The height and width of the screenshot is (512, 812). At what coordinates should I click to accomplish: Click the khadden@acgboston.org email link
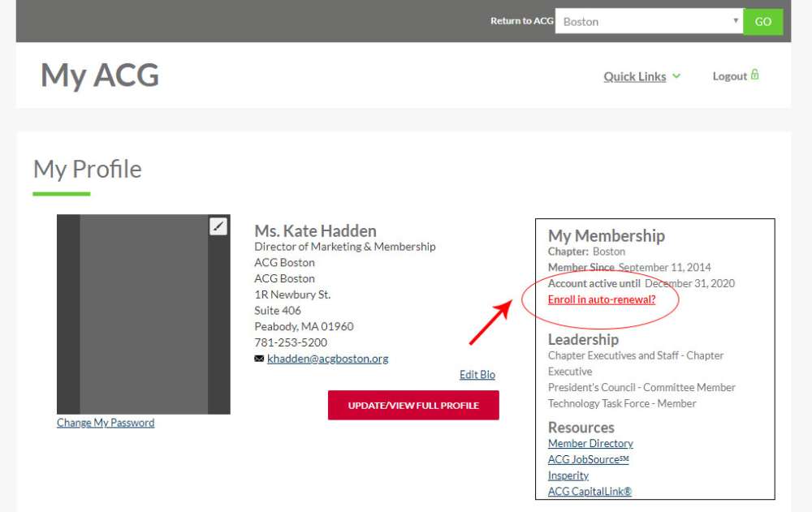pos(327,359)
